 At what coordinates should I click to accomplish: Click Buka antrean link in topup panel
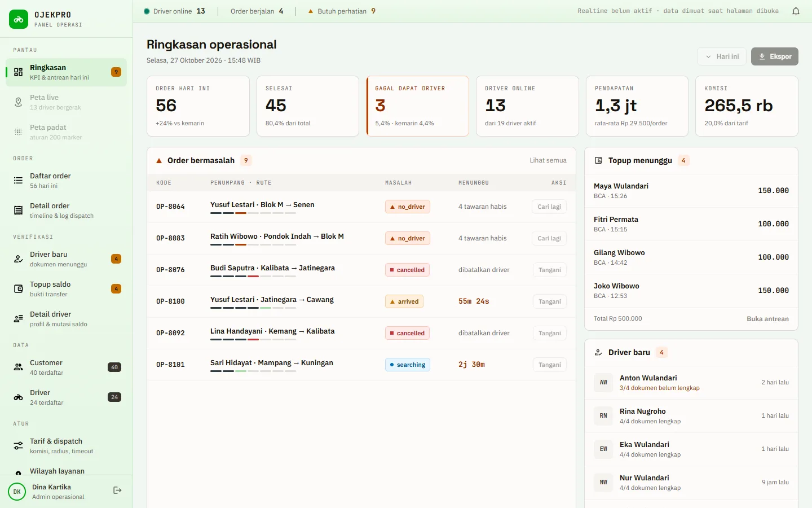tap(767, 319)
